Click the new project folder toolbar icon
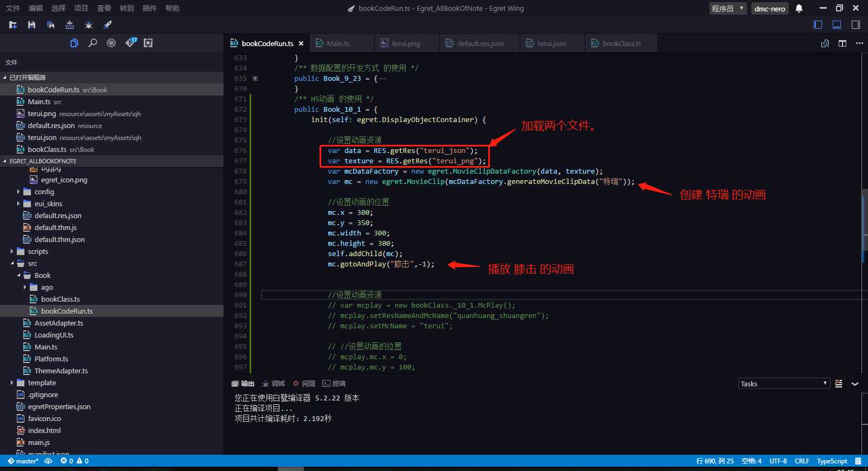 click(x=13, y=25)
